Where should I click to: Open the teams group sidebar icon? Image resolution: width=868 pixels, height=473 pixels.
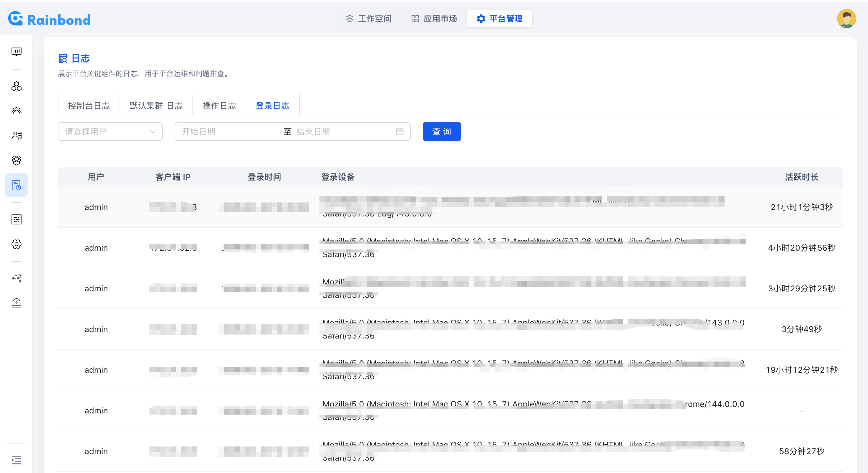pos(16,111)
